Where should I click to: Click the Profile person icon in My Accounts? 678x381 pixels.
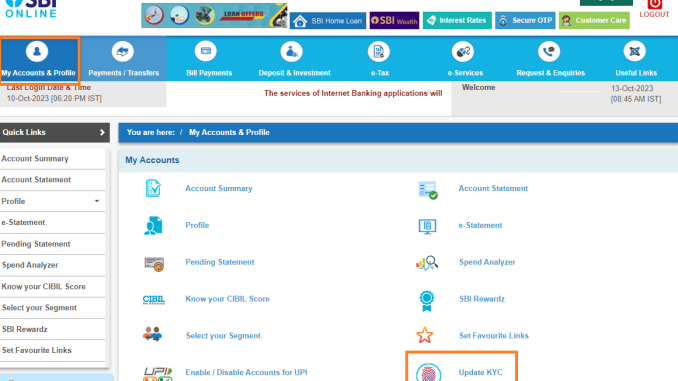153,225
